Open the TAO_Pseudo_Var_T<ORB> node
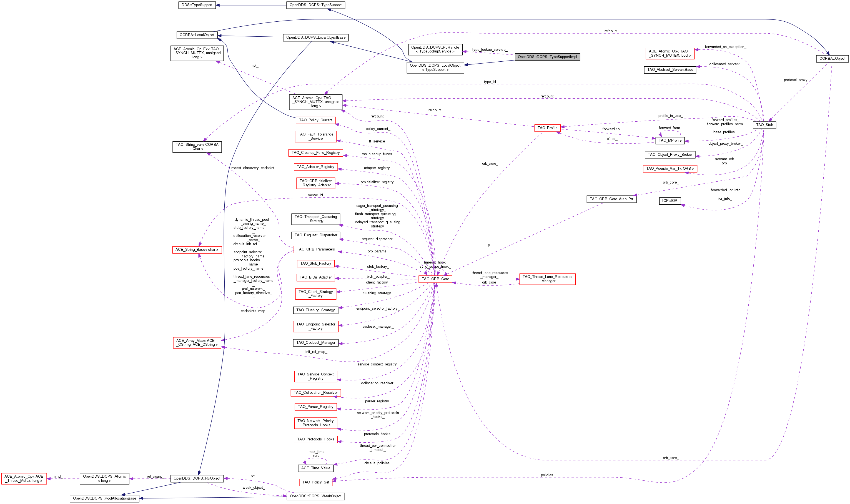The height and width of the screenshot is (504, 850). click(670, 169)
